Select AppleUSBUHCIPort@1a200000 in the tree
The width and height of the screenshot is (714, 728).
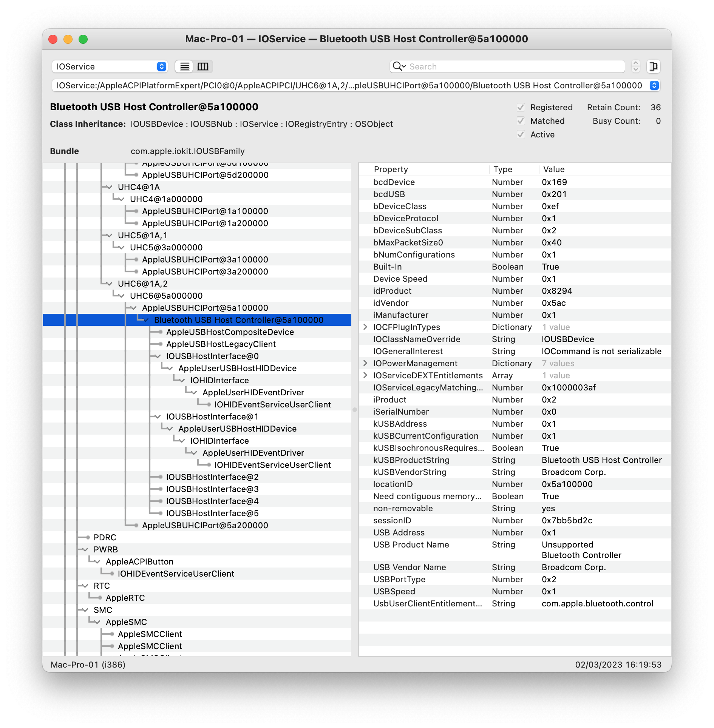(x=205, y=224)
